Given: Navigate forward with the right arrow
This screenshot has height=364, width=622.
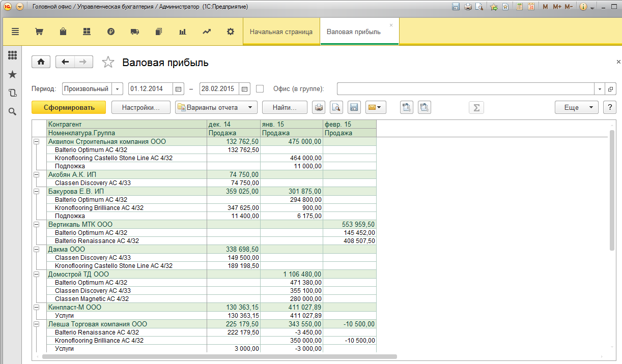Looking at the screenshot, I should click(83, 62).
